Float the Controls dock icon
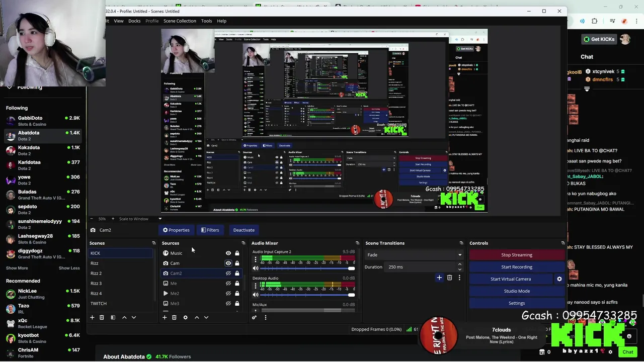This screenshot has height=362, width=644. tap(562, 243)
